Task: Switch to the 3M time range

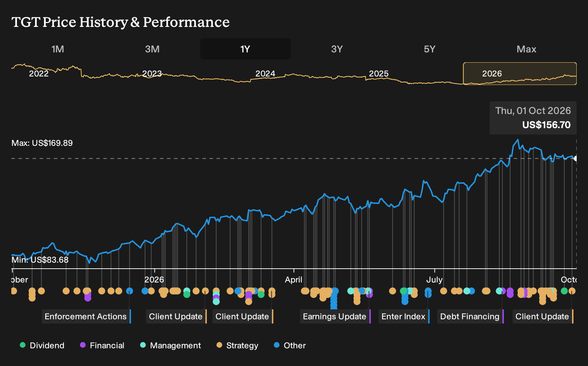Action: [152, 49]
